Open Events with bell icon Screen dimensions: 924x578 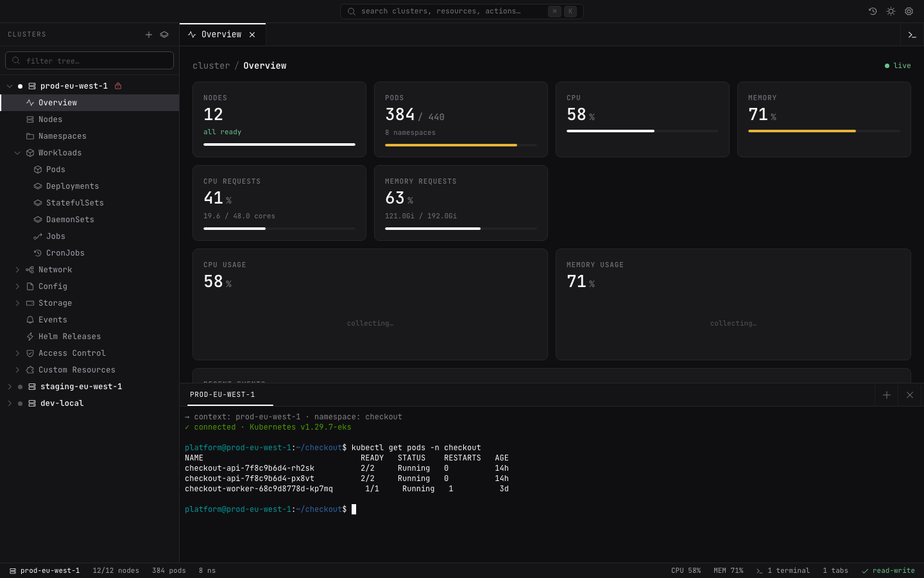click(89, 320)
